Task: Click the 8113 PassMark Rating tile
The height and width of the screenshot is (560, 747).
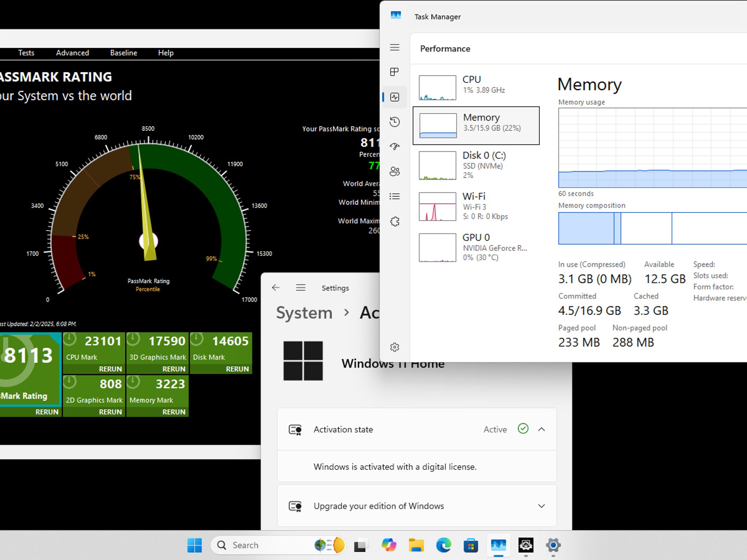Action: [30, 369]
